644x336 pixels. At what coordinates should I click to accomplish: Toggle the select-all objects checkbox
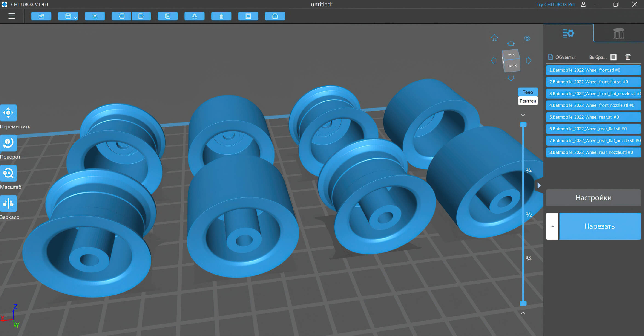pyautogui.click(x=613, y=57)
